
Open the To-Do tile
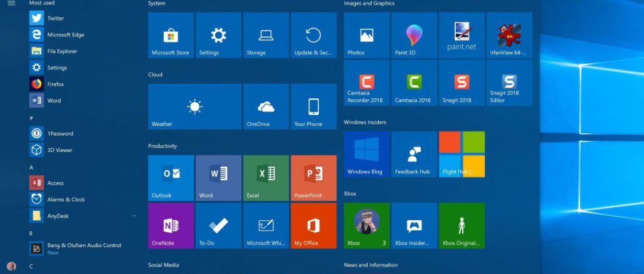click(x=218, y=226)
